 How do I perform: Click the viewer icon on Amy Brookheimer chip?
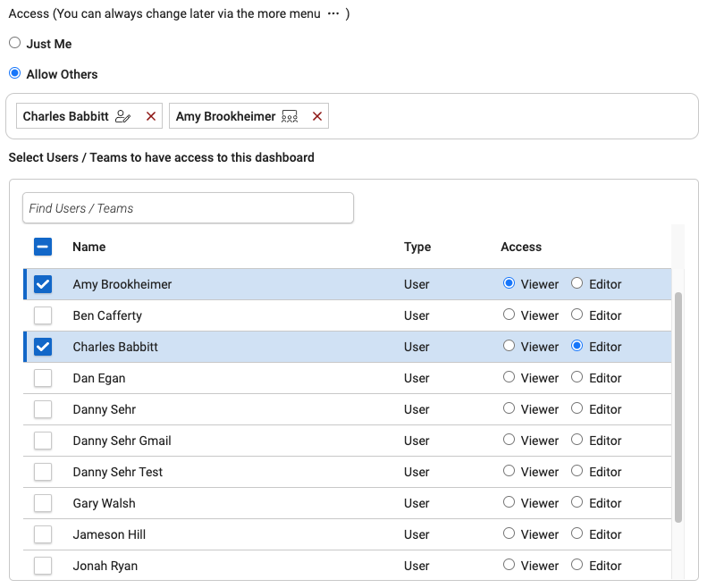point(290,116)
